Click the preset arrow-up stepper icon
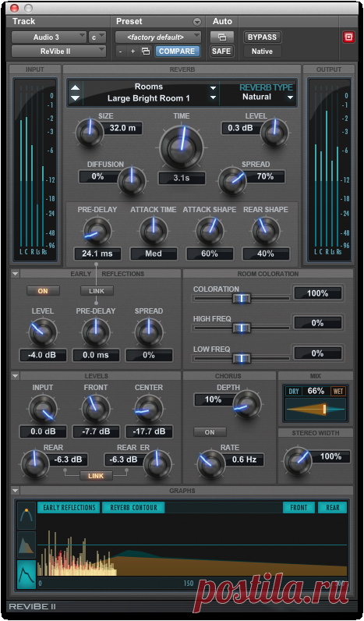This screenshot has width=364, height=621. pos(75,88)
